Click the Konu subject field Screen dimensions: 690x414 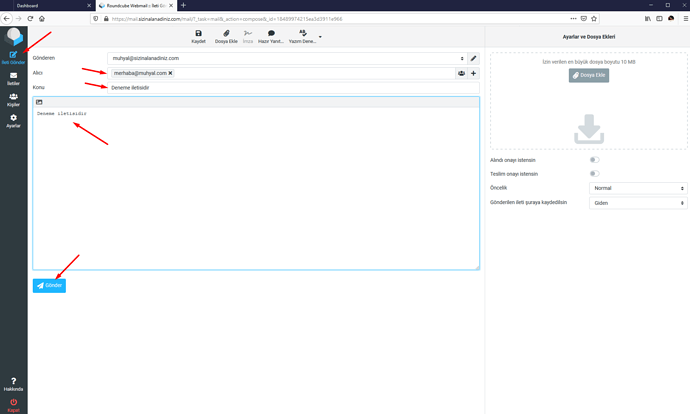point(293,88)
